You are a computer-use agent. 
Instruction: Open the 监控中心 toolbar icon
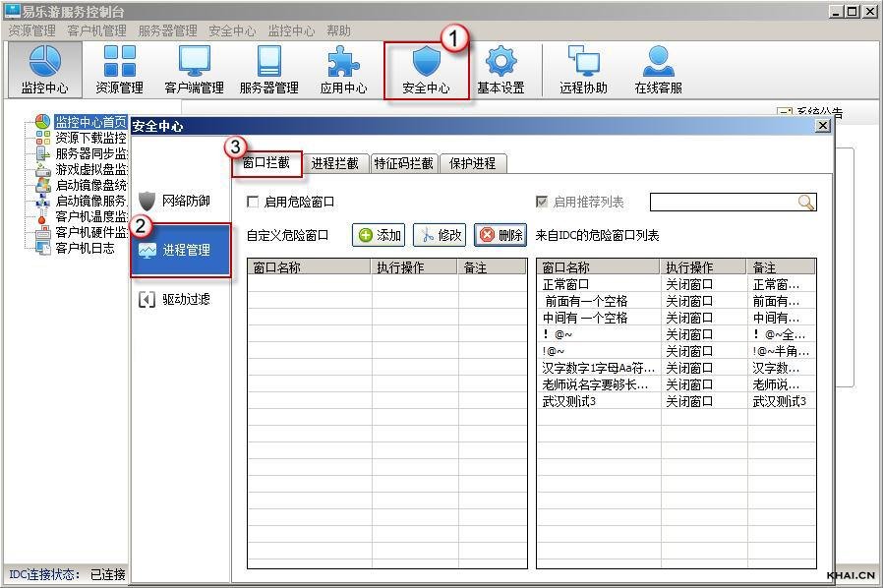click(x=44, y=69)
